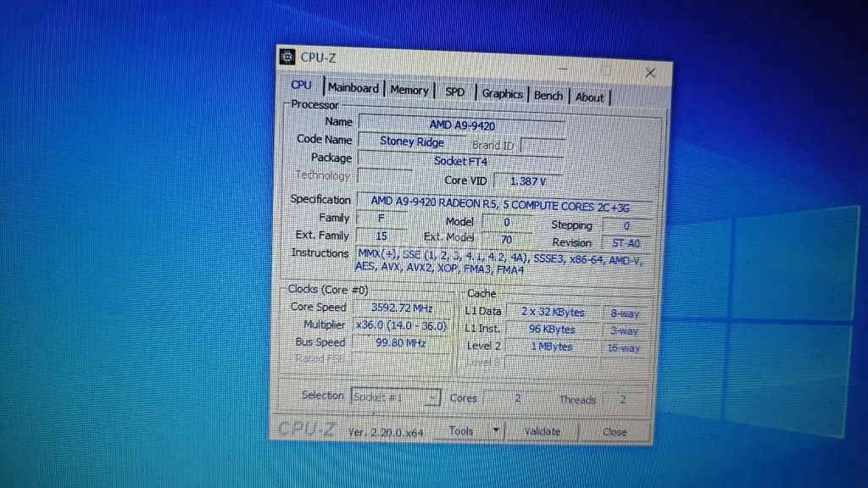Screen dimensions: 868x488
Task: Open the Tools dropdown arrow
Action: 496,430
